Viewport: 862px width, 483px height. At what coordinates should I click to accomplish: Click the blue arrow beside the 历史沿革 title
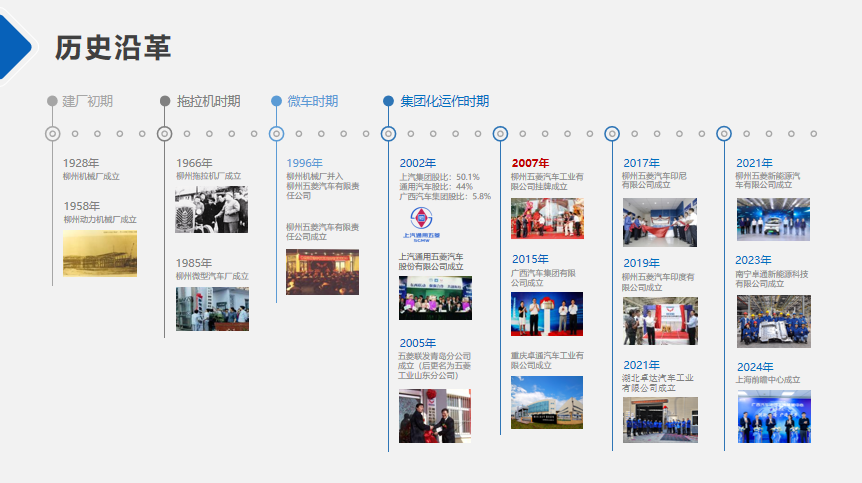pyautogui.click(x=15, y=44)
